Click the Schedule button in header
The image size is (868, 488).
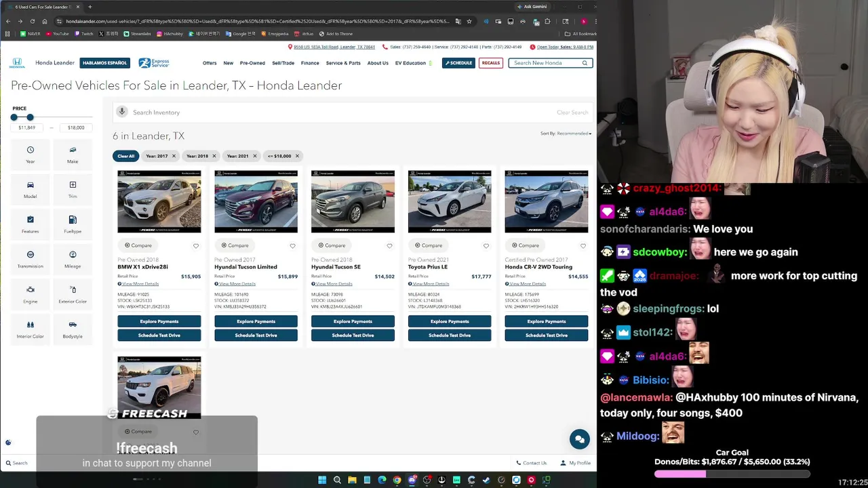click(458, 63)
